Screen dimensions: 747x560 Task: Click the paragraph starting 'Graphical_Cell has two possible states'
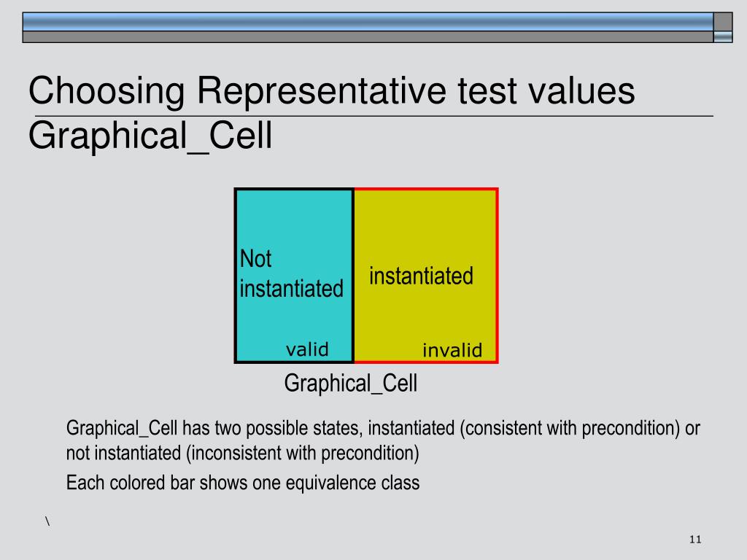[383, 440]
